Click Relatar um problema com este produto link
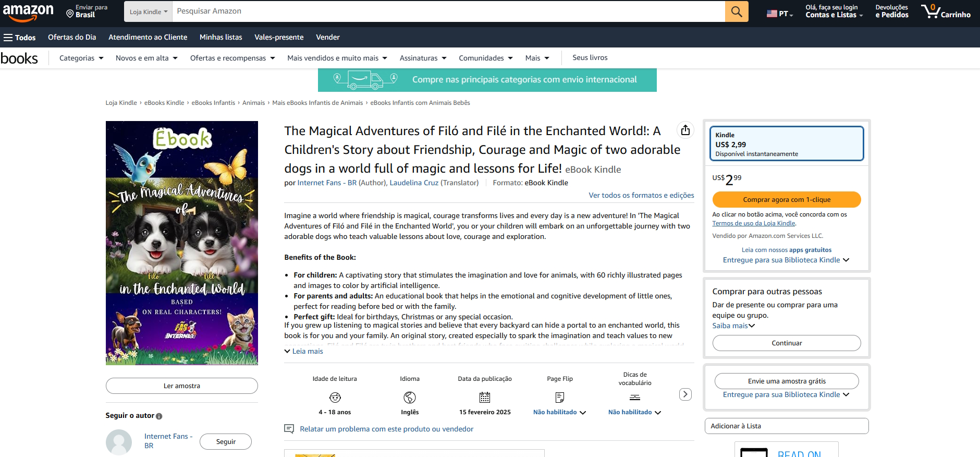This screenshot has width=980, height=457. pos(386,429)
